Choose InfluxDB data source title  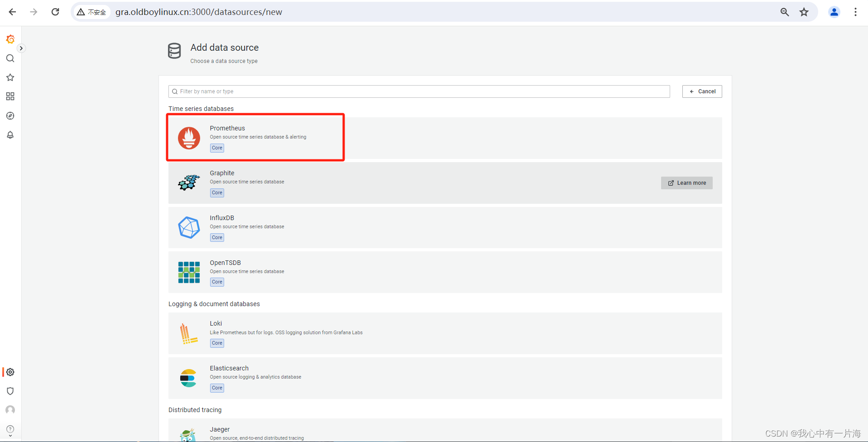pyautogui.click(x=222, y=218)
